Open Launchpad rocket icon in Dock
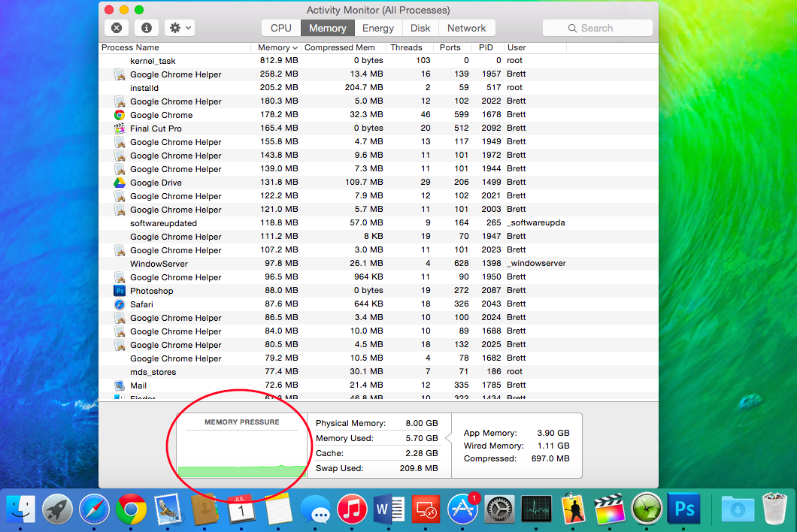Screen dimensions: 797x532 [x=57, y=509]
